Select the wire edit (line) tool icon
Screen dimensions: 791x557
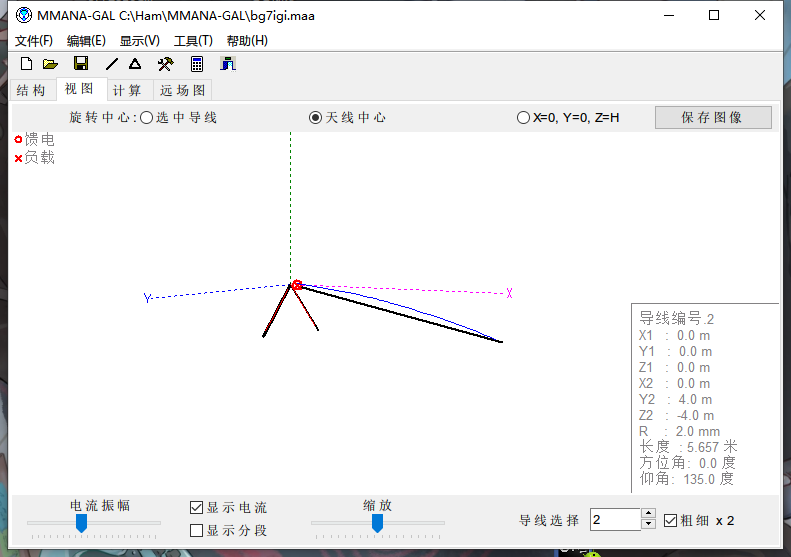pos(111,64)
